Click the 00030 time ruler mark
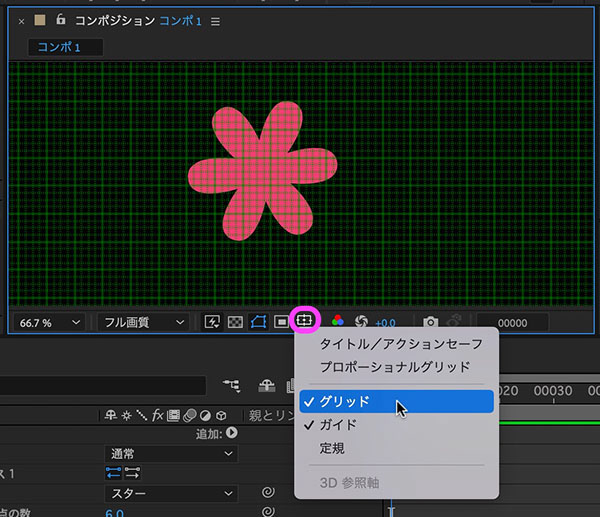The image size is (600, 517). point(553,391)
